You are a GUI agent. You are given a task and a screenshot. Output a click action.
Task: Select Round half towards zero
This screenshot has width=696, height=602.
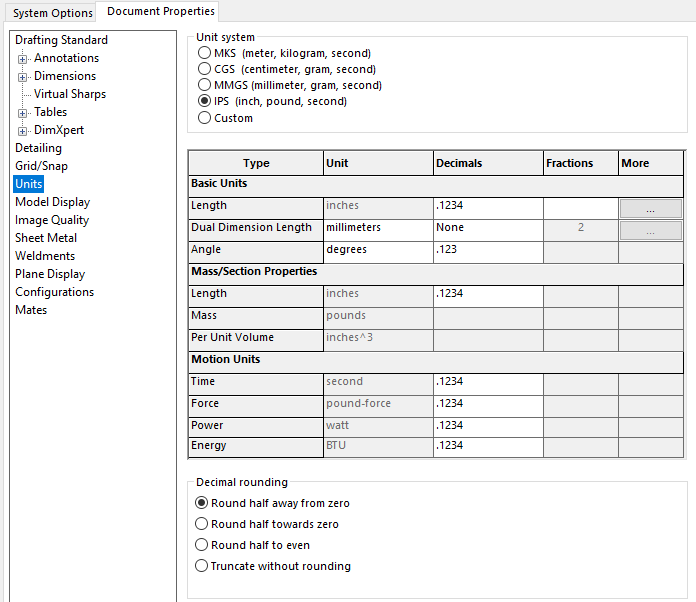tap(203, 524)
